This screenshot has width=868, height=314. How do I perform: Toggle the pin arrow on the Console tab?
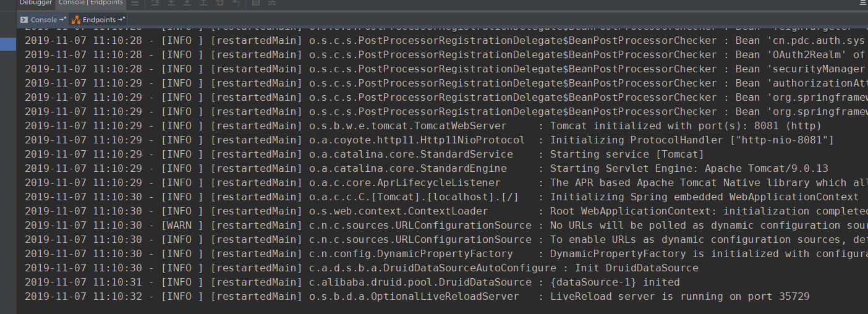64,20
